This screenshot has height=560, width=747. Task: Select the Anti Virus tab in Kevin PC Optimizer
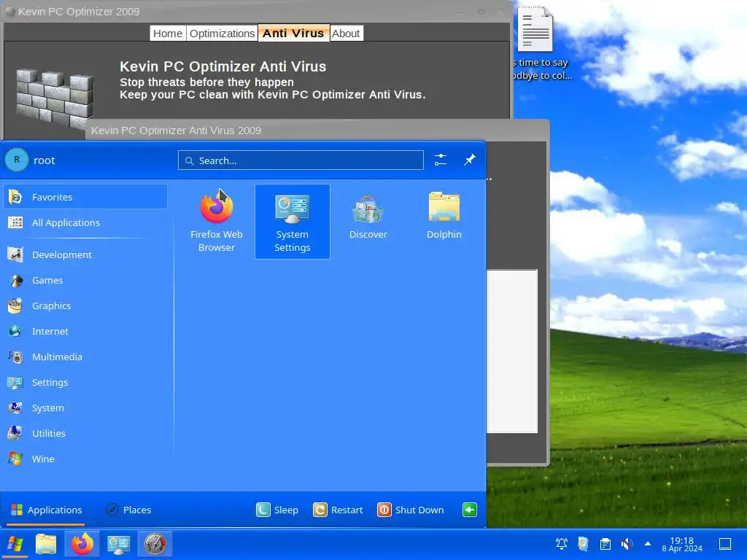(293, 33)
